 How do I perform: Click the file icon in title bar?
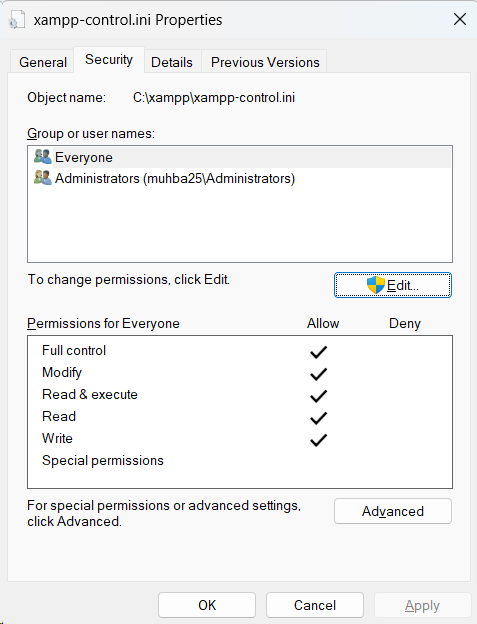16,20
